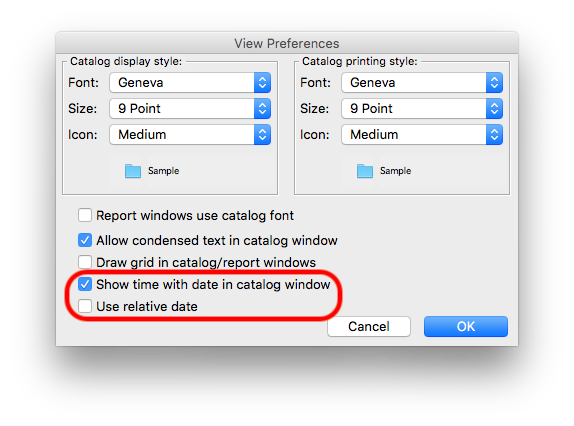
Task: Click the Medium text in printing Icon field
Action: [x=374, y=135]
